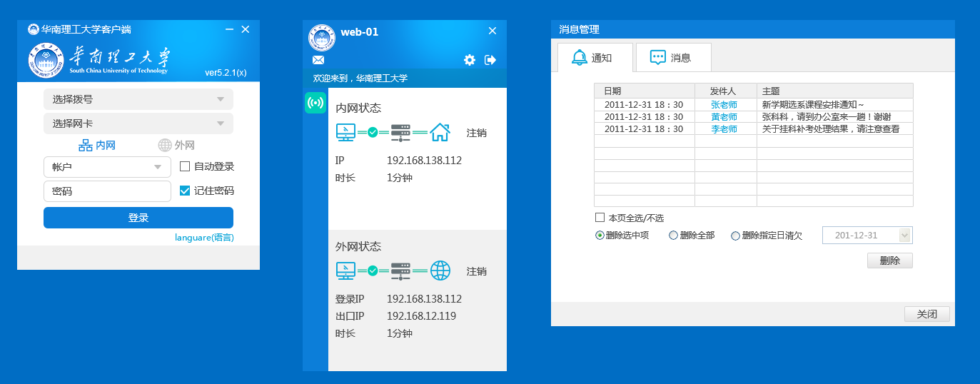
Task: Click the globe icon in 外网状态 section
Action: (x=440, y=271)
